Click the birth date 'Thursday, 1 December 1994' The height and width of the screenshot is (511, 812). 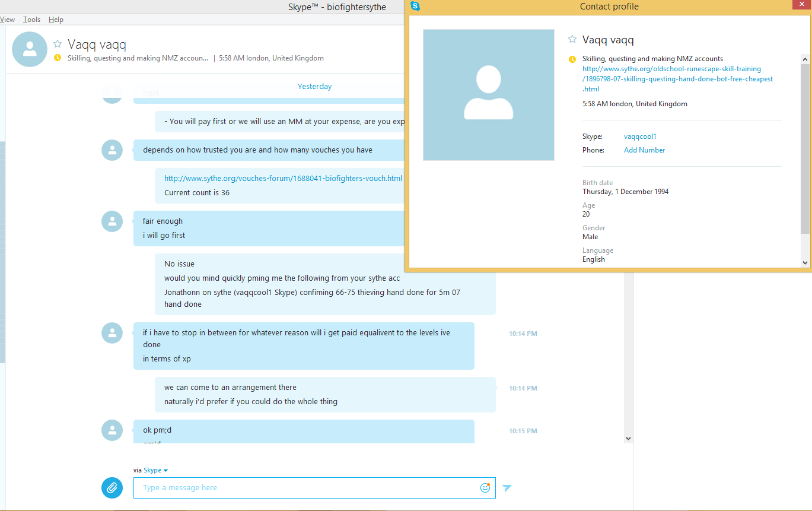[625, 192]
